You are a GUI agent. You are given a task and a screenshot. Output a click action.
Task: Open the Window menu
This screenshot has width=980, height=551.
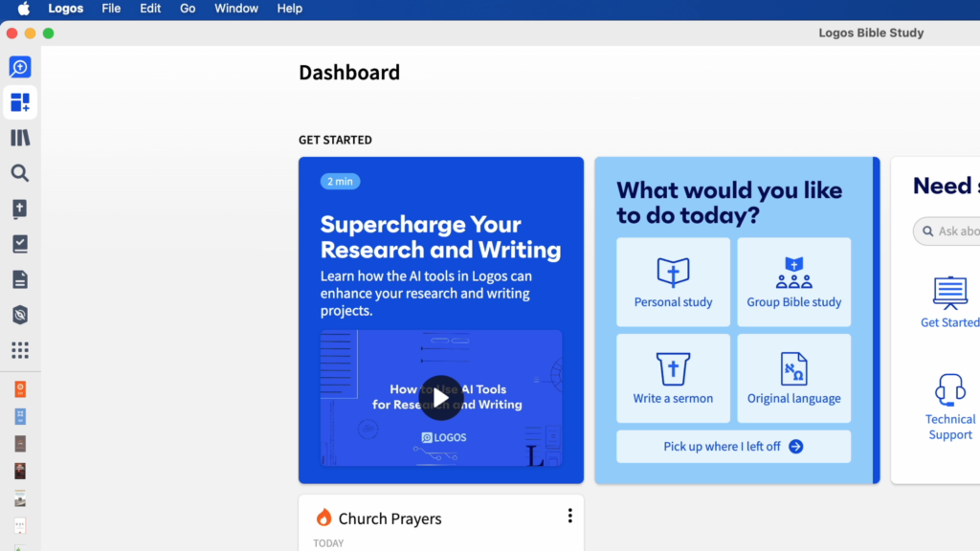[235, 9]
